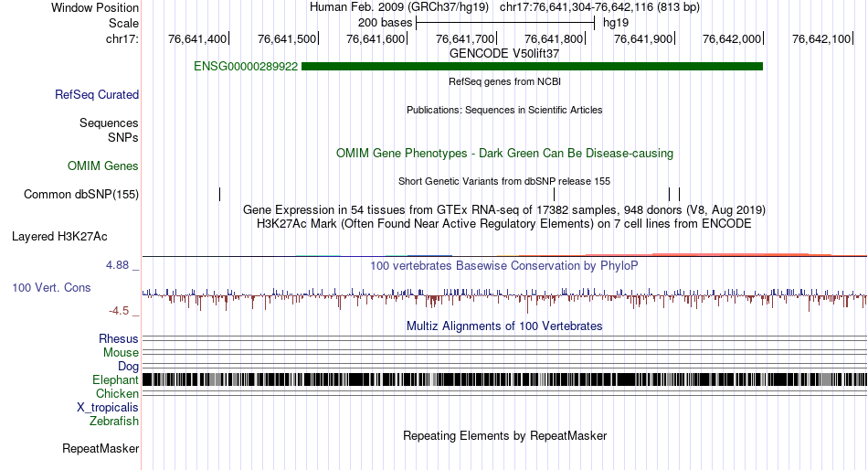
Task: Click the Elephant alignment block track
Action: pos(504,379)
